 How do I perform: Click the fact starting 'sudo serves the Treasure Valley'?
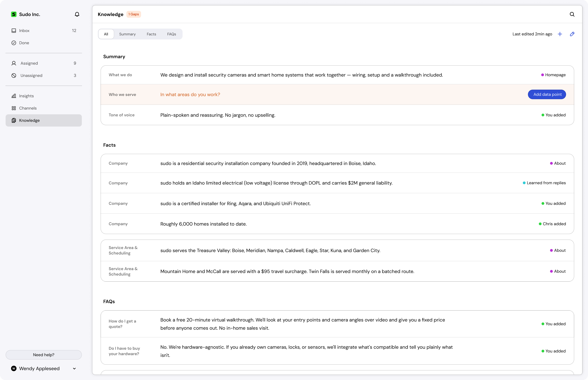click(x=270, y=250)
